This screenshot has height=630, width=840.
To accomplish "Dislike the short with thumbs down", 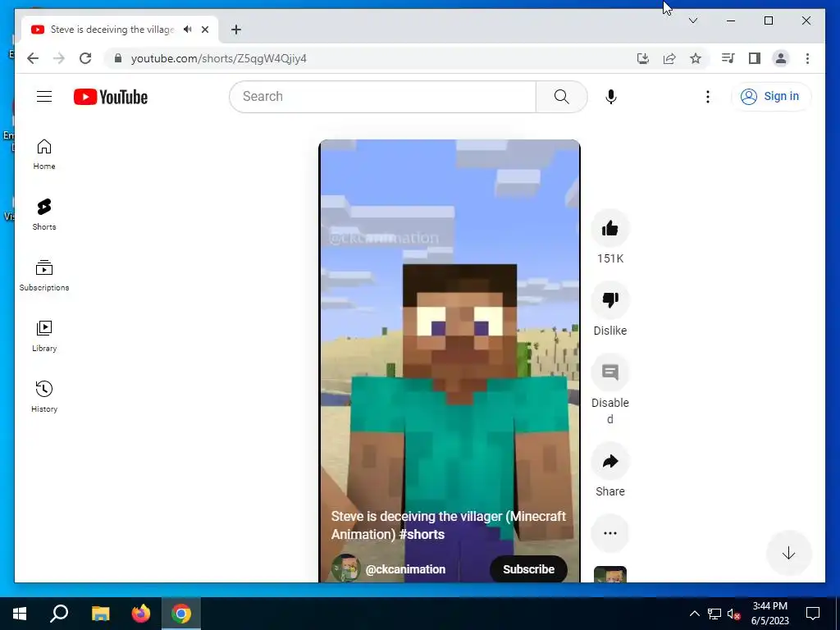I will 610,300.
